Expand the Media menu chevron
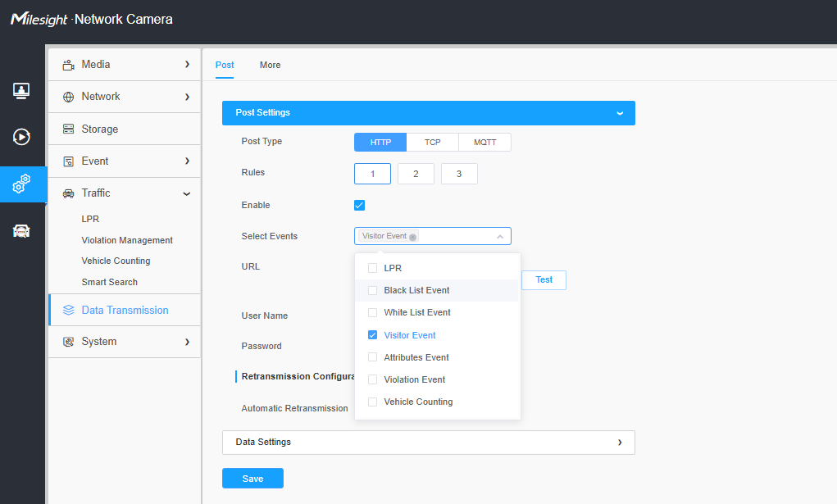The image size is (837, 504). [x=187, y=65]
